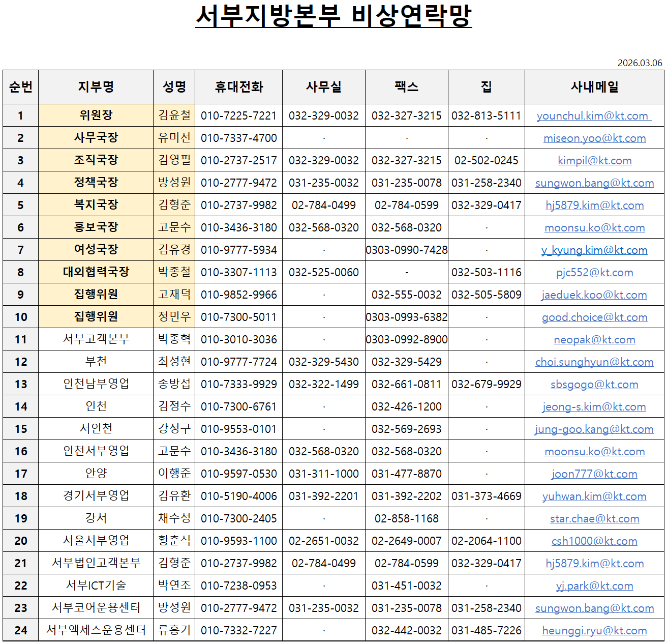The image size is (667, 644).
Task: Open neopak@kt.com email link
Action: point(594,340)
